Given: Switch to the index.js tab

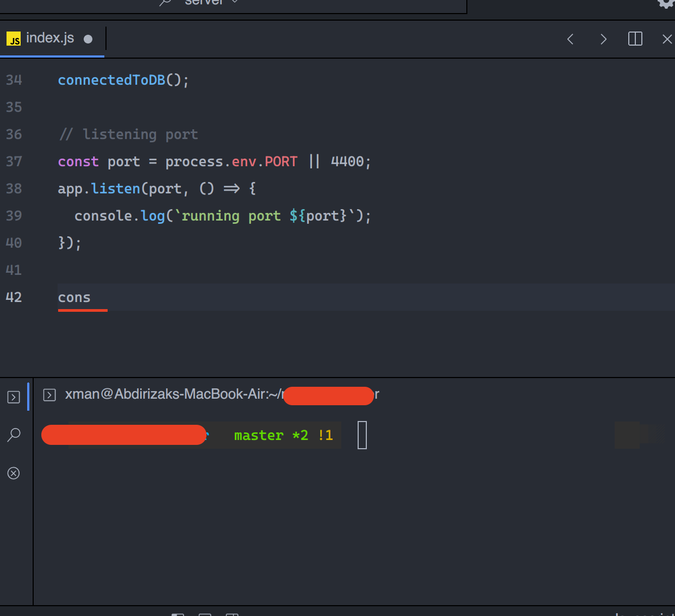Looking at the screenshot, I should click(50, 37).
